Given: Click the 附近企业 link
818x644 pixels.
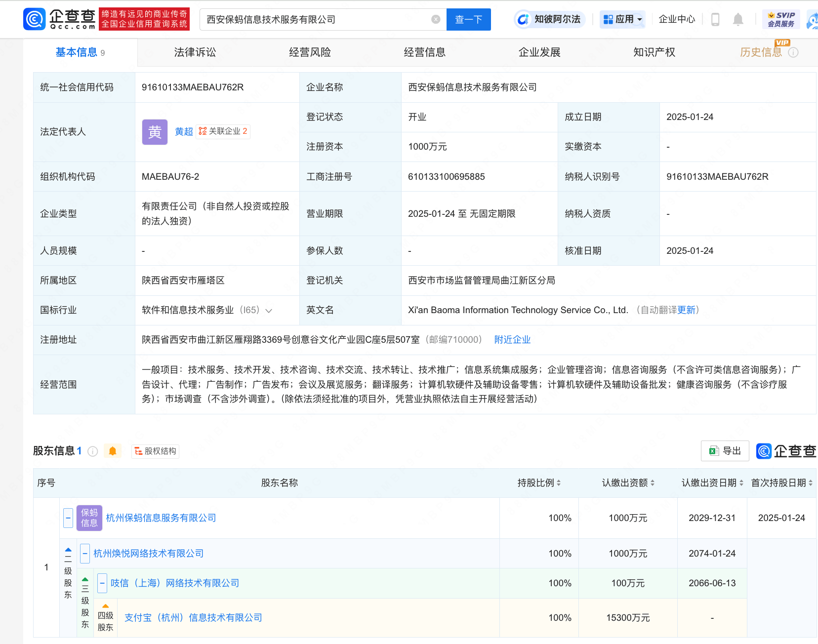Looking at the screenshot, I should pos(512,339).
